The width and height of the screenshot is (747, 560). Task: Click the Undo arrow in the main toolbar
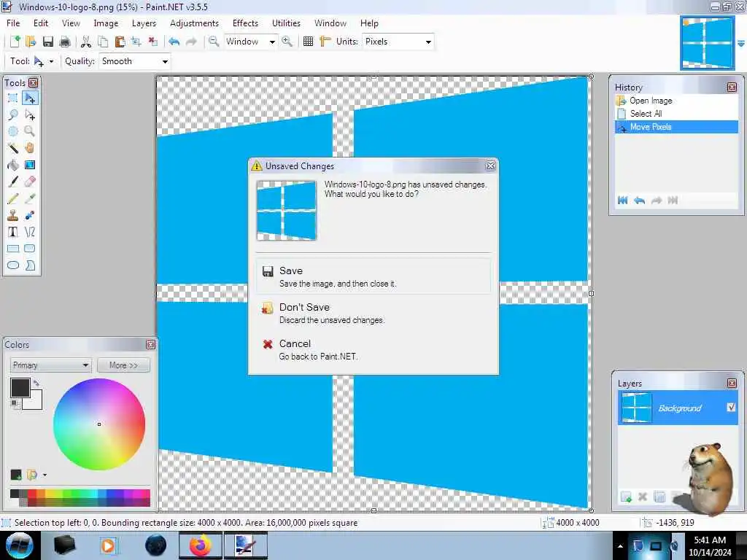pyautogui.click(x=174, y=42)
